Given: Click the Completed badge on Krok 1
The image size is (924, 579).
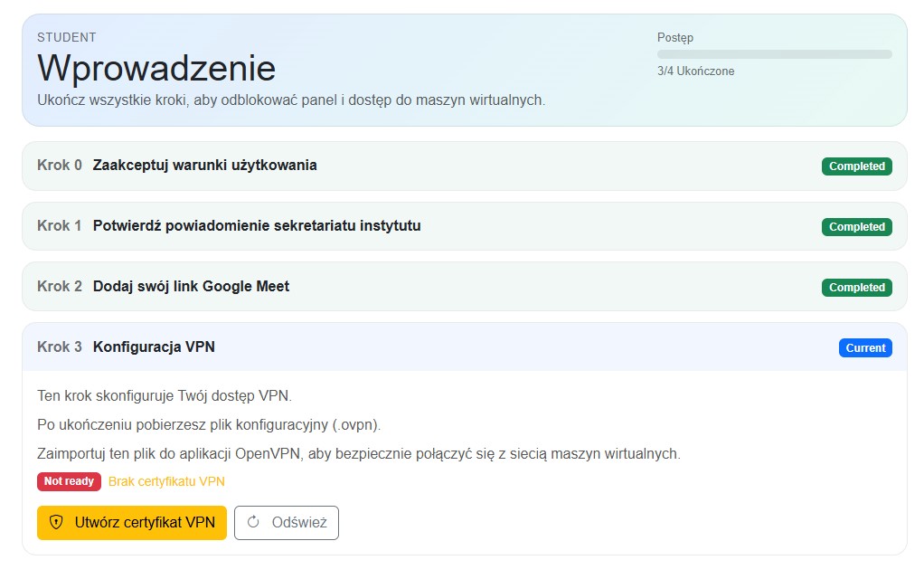Looking at the screenshot, I should tap(856, 227).
